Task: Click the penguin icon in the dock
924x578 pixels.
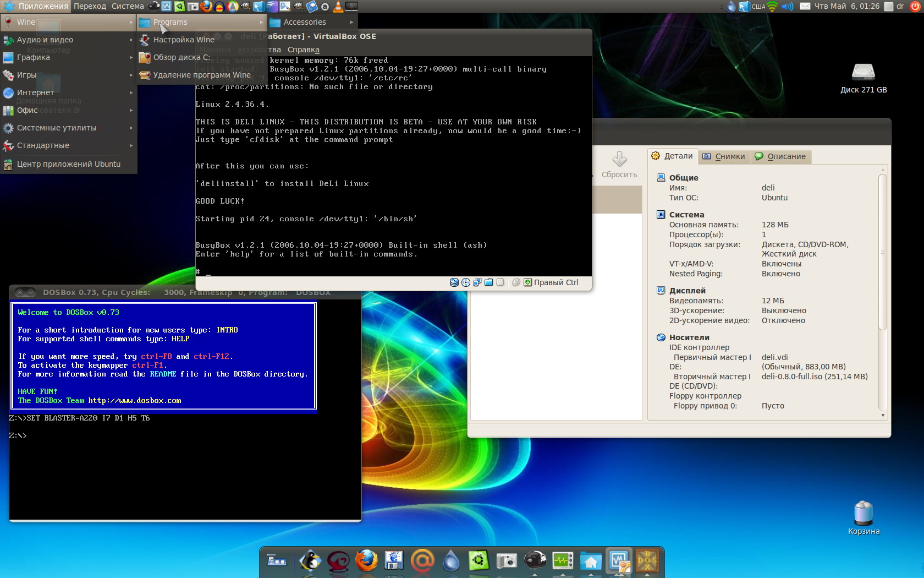Action: [311, 561]
